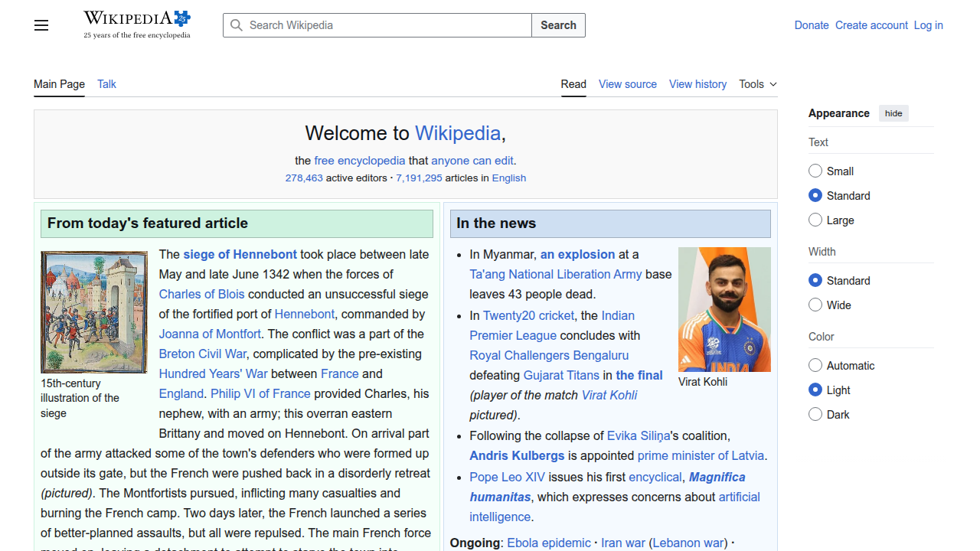Open the England link

click(x=181, y=393)
